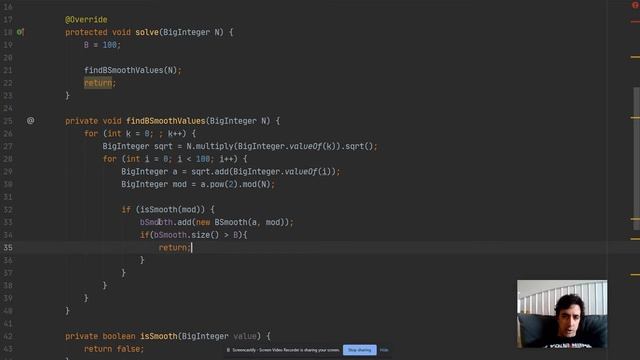Viewport: 640px width, 360px height.
Task: Click the override gutter icon beside solve method
Action: (20, 32)
